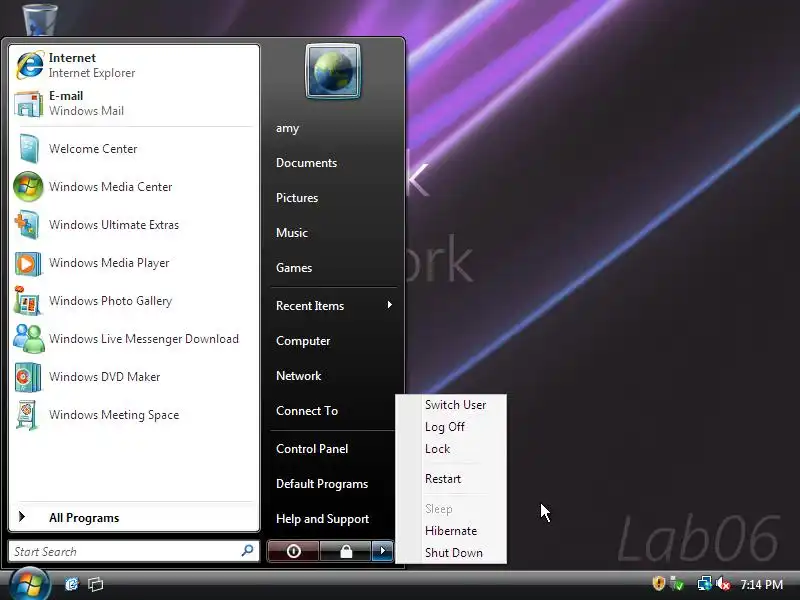The image size is (800, 600).
Task: Click Switch between windows Quick Launch icon
Action: (x=95, y=584)
